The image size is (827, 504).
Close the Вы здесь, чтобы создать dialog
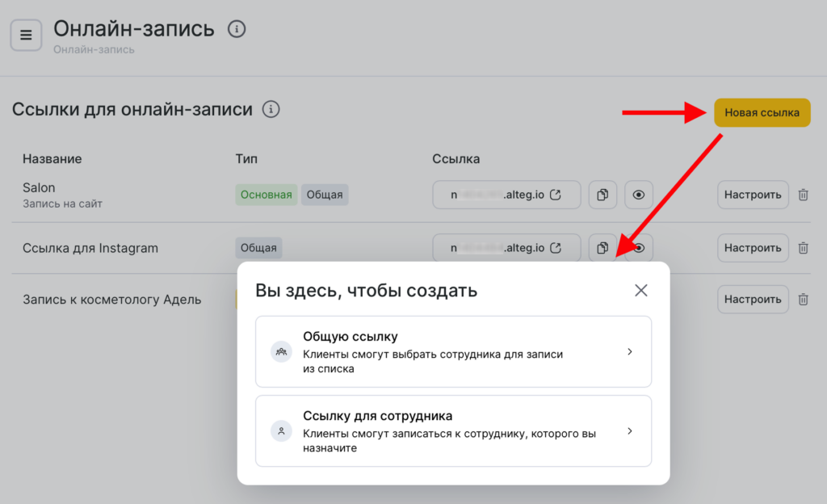point(641,291)
